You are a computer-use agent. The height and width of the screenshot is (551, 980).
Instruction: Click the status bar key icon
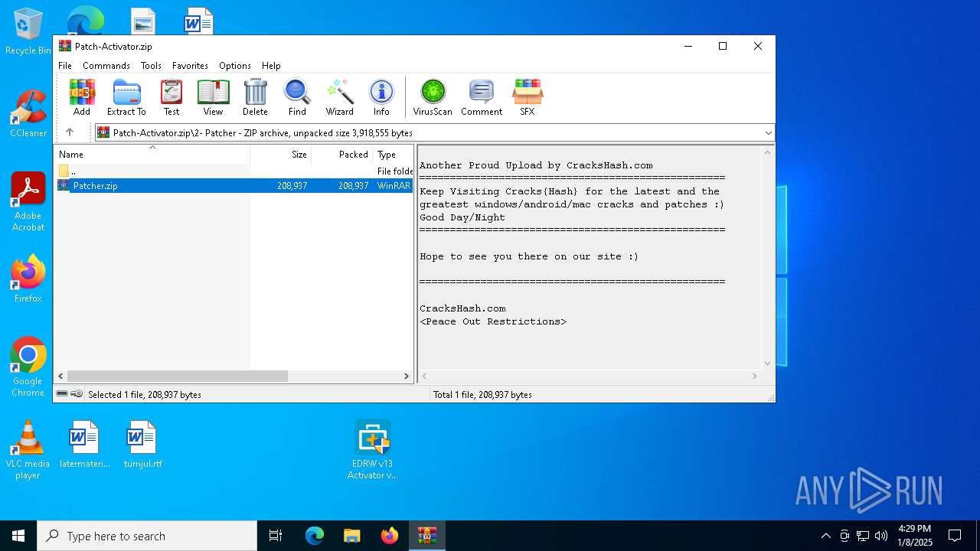pyautogui.click(x=77, y=393)
